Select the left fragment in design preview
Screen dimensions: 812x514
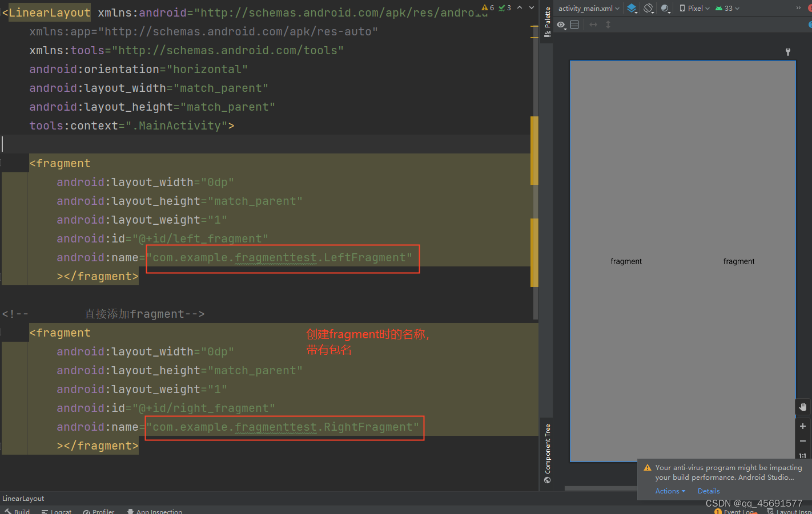pyautogui.click(x=626, y=261)
